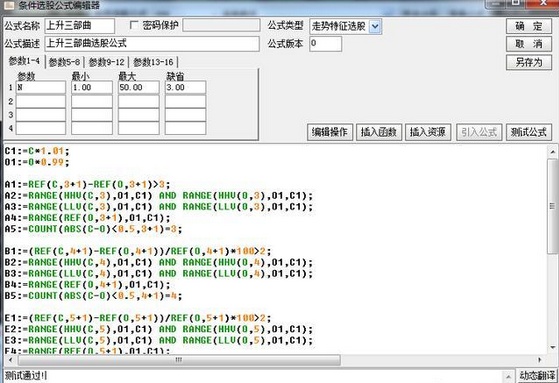
Task: Click the code editor vertical scrollbar thumb
Action: [x=552, y=206]
